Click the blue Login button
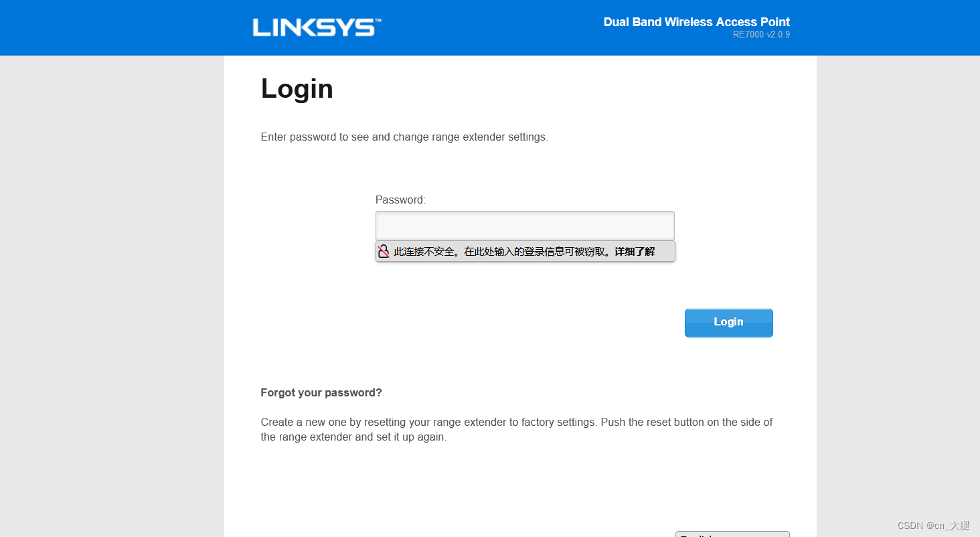The height and width of the screenshot is (537, 980). [728, 323]
